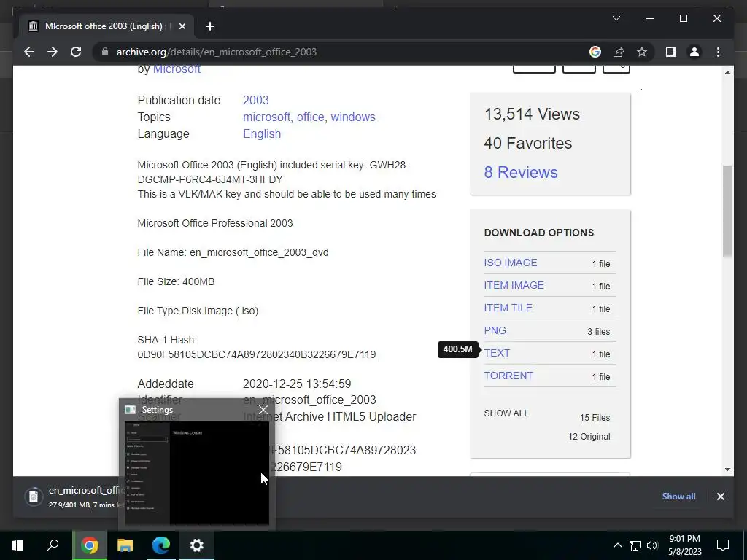Share this page via share icon
This screenshot has width=747, height=560.
(619, 52)
